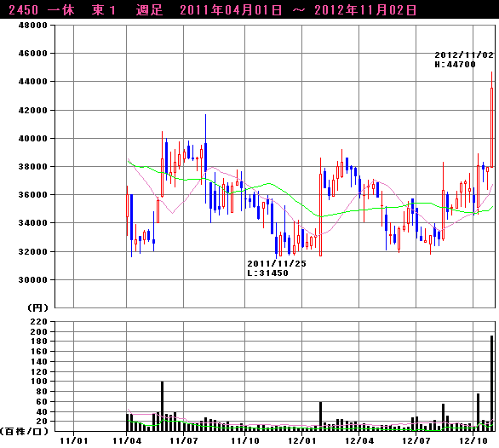This screenshot has height=448, width=499.
Task: Click the 12/10 date axis label
Action: (473, 441)
